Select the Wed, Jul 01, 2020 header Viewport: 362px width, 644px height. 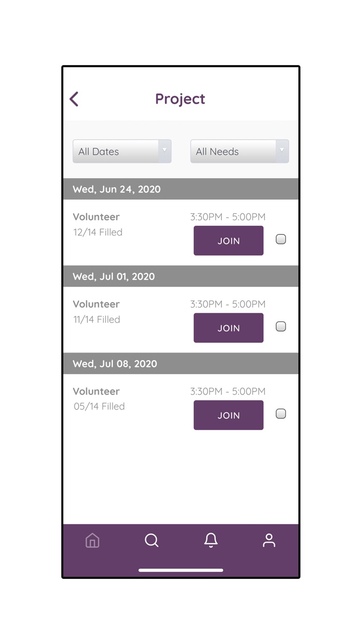114,276
